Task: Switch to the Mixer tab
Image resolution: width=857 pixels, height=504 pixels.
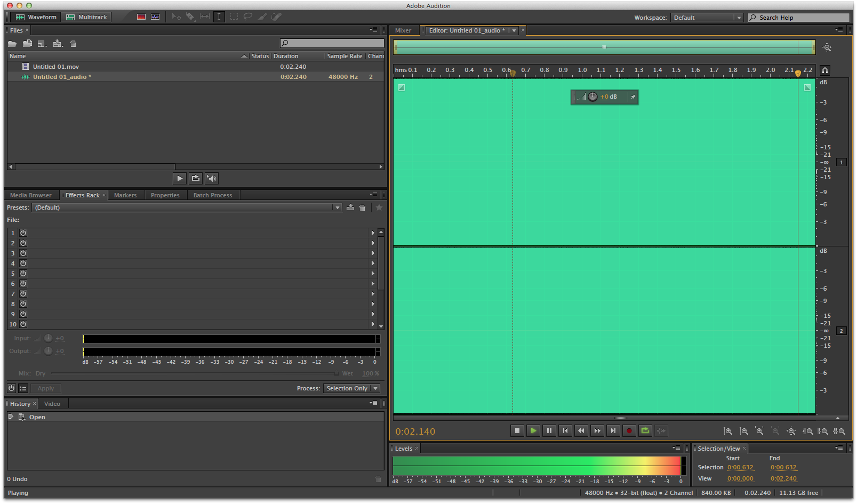Action: point(403,30)
